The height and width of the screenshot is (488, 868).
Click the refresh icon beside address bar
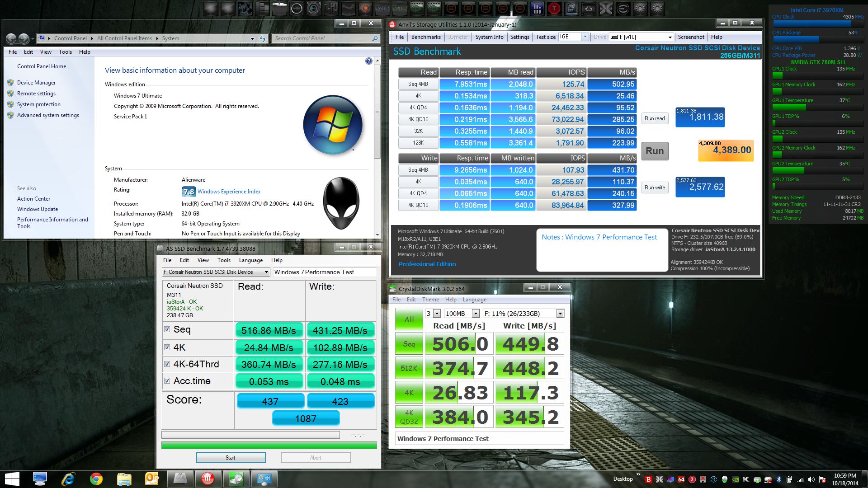[263, 38]
